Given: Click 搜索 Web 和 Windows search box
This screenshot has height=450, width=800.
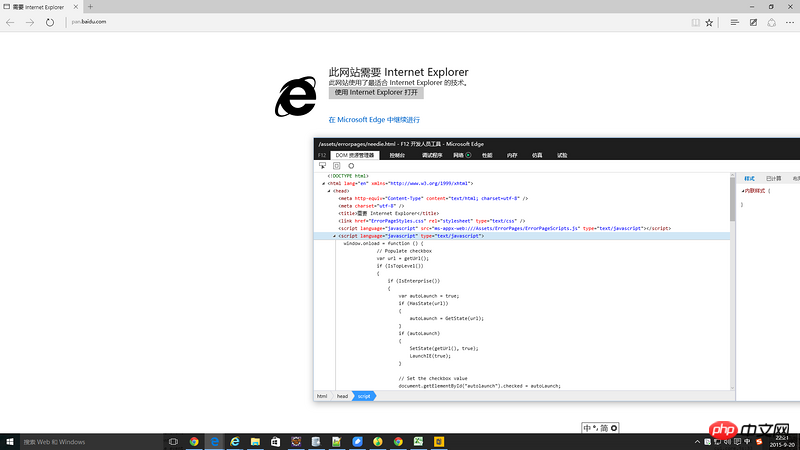Looking at the screenshot, I should 90,442.
